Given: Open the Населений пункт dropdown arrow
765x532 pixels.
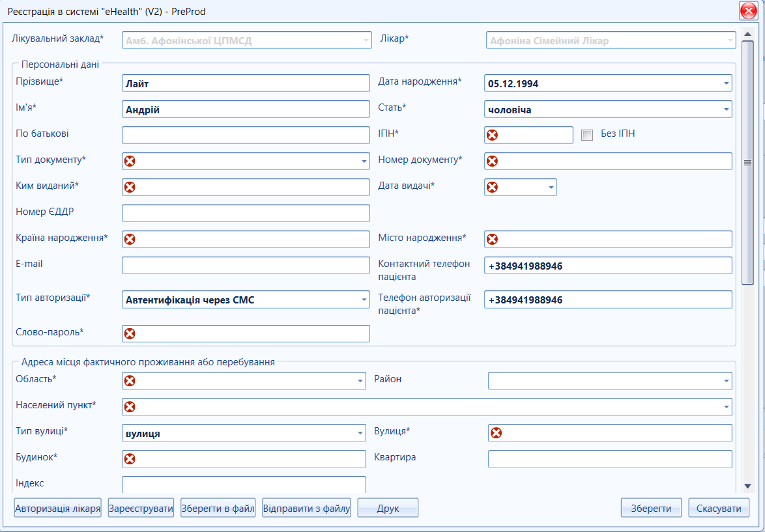Looking at the screenshot, I should 726,407.
